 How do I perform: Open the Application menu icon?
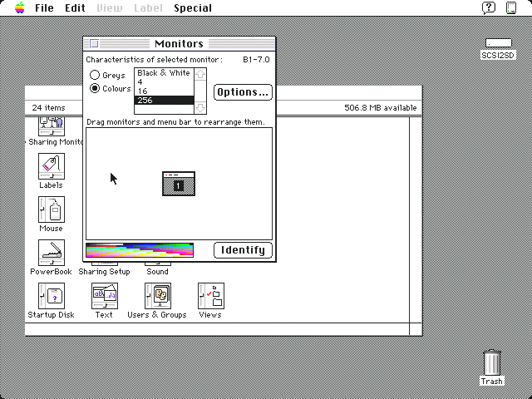511,7
